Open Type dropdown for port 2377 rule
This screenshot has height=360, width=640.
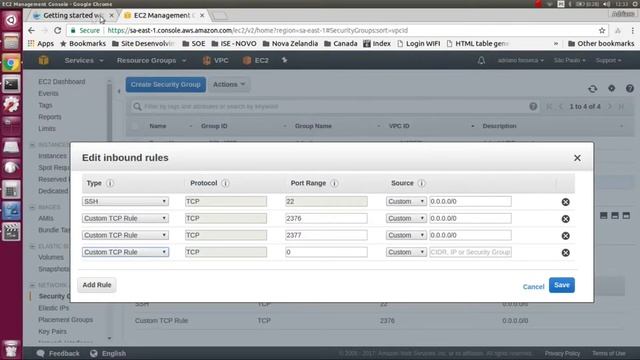(x=125, y=235)
